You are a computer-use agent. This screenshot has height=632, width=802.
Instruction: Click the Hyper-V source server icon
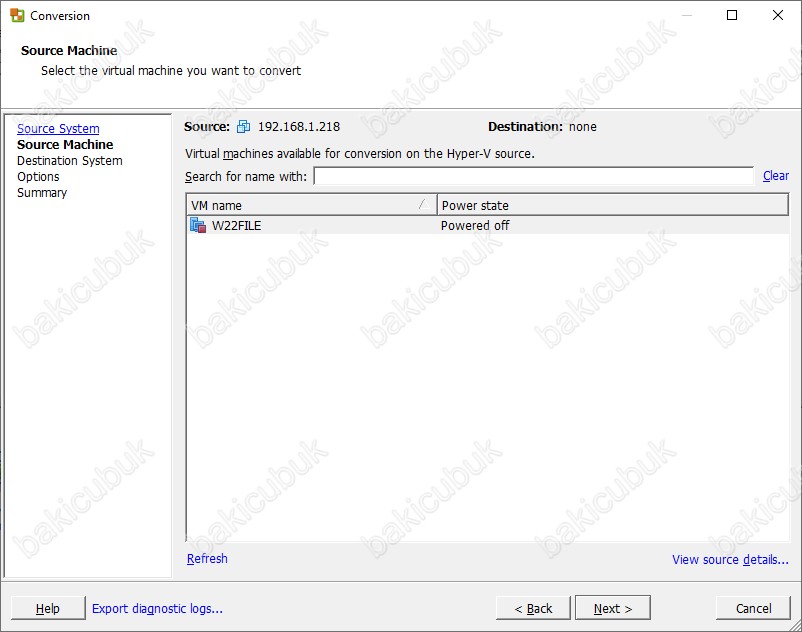point(243,126)
